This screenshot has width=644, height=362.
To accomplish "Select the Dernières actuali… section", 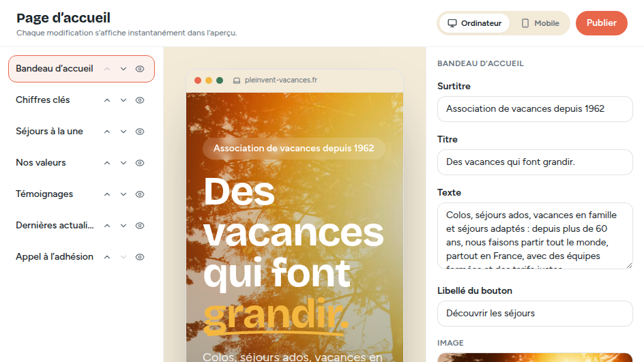I will click(x=55, y=226).
